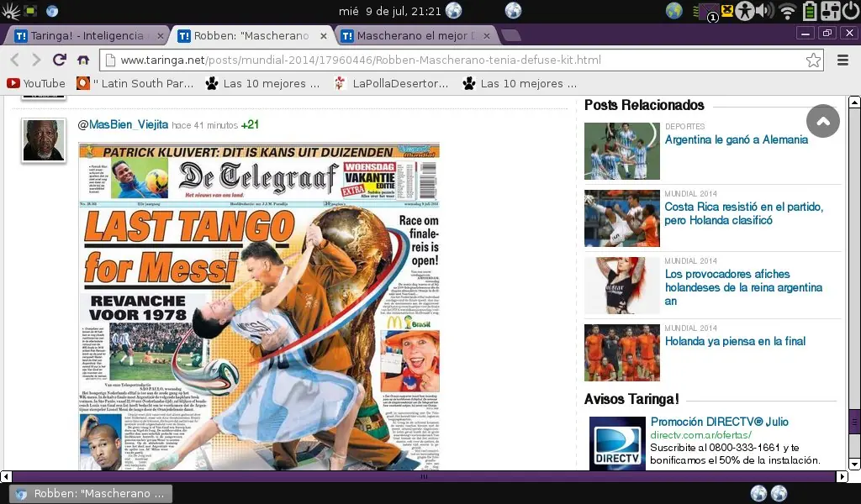Viewport: 861px width, 504px height.
Task: Open the De Telegraaf newspaper cover image
Action: (259, 306)
